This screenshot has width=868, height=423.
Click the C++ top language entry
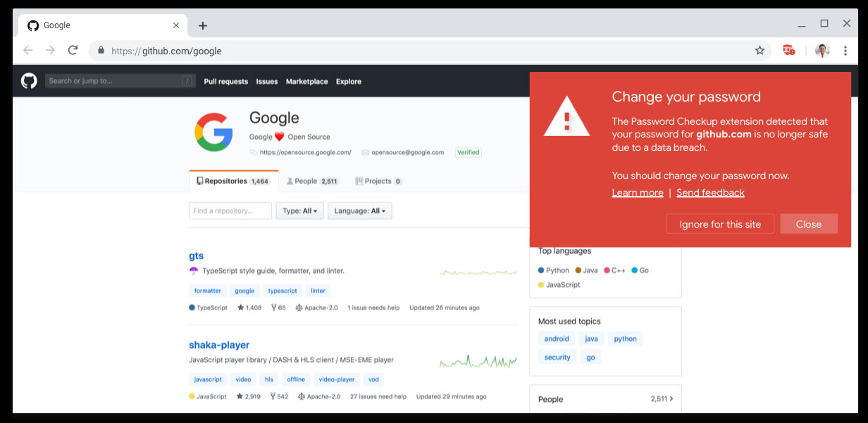[614, 271]
